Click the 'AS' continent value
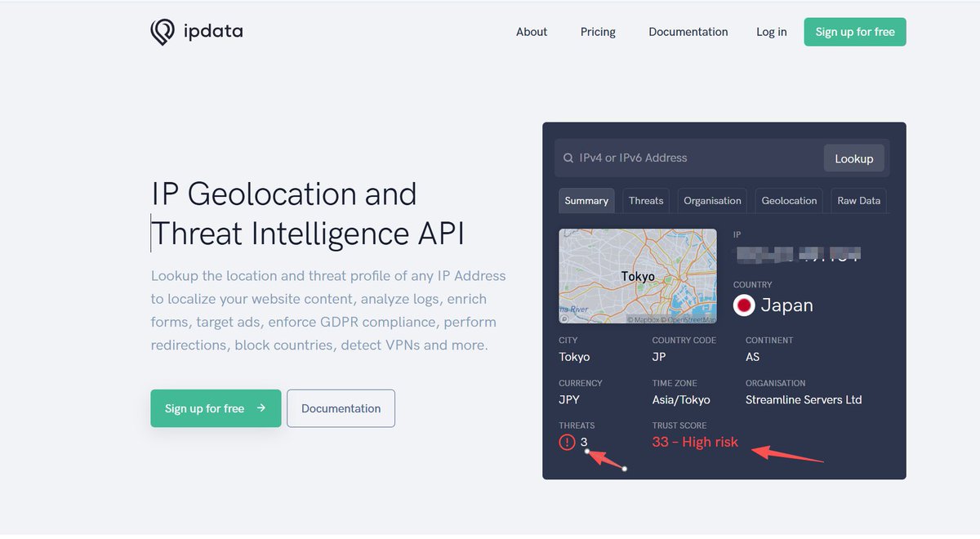The width and height of the screenshot is (980, 539). click(753, 357)
